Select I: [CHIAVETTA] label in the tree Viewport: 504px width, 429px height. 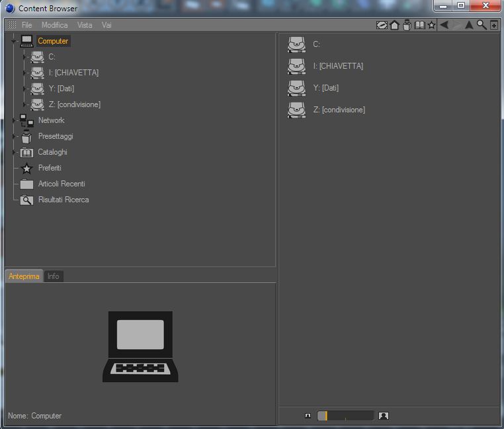point(73,73)
